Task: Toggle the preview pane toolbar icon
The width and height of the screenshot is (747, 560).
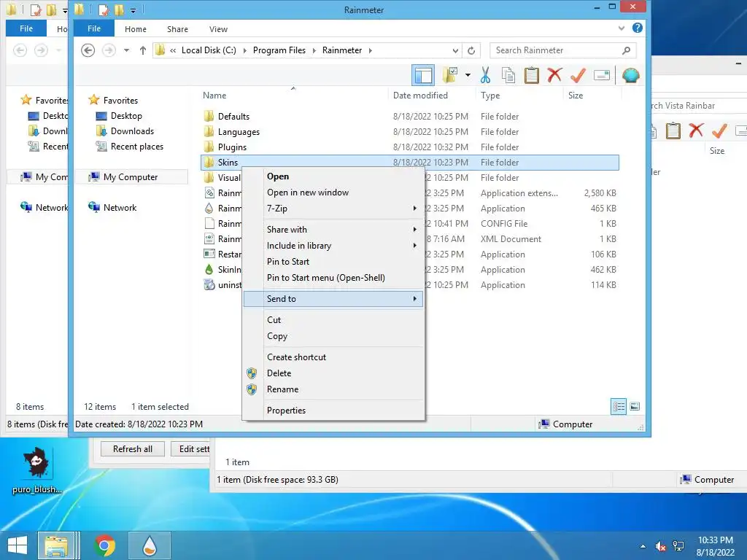Action: click(x=423, y=75)
